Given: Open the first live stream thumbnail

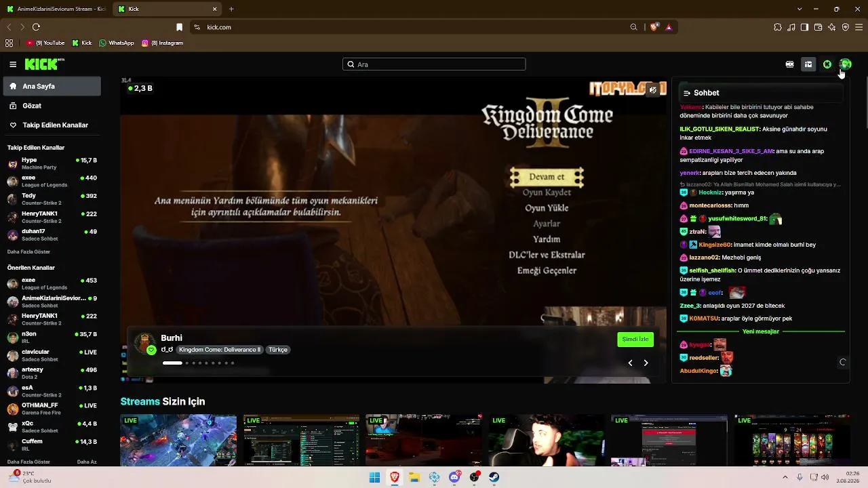Looking at the screenshot, I should [x=178, y=441].
